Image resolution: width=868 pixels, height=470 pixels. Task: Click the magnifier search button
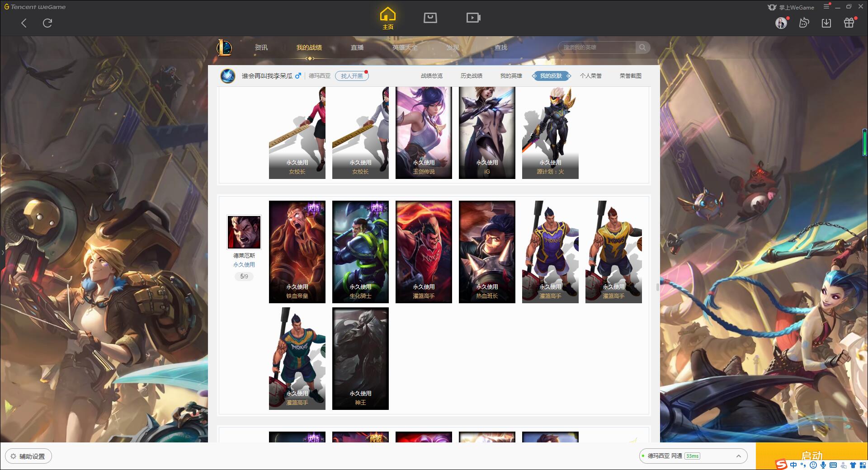click(642, 47)
